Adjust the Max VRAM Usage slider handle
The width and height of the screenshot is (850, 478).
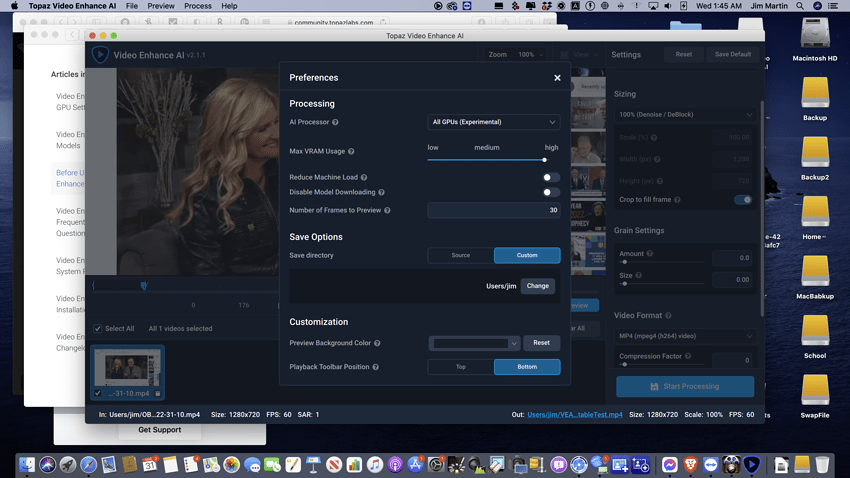[x=544, y=160]
